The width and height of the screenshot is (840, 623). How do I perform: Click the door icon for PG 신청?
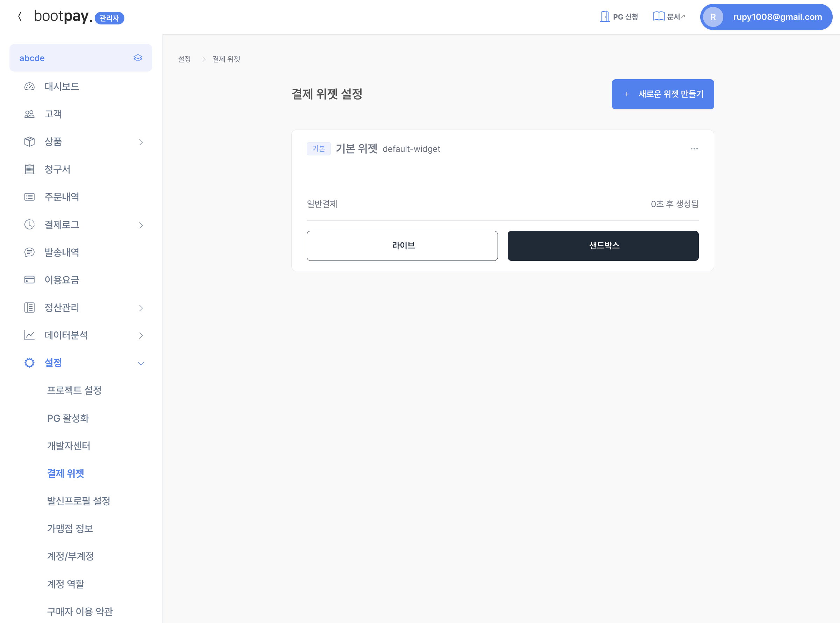click(604, 17)
